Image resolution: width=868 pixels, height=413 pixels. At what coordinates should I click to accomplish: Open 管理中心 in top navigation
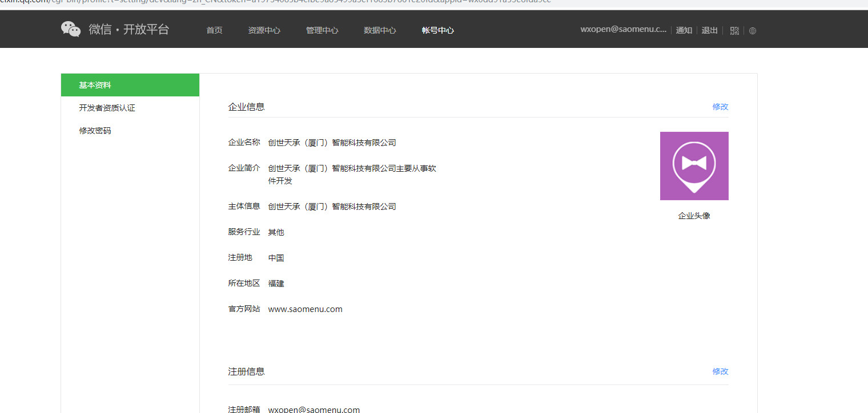coord(322,30)
